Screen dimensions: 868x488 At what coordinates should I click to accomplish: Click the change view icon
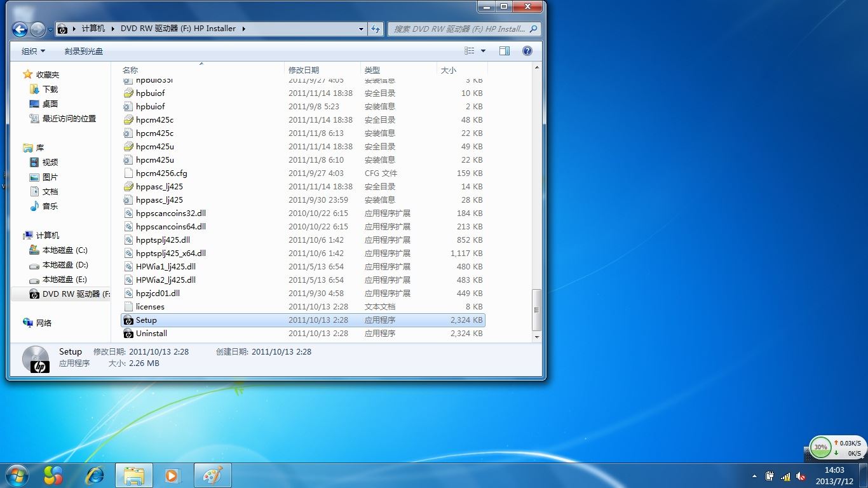coord(470,51)
